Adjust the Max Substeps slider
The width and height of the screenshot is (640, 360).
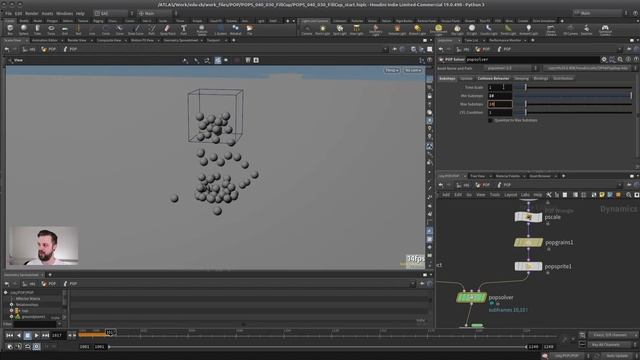pyautogui.click(x=573, y=104)
